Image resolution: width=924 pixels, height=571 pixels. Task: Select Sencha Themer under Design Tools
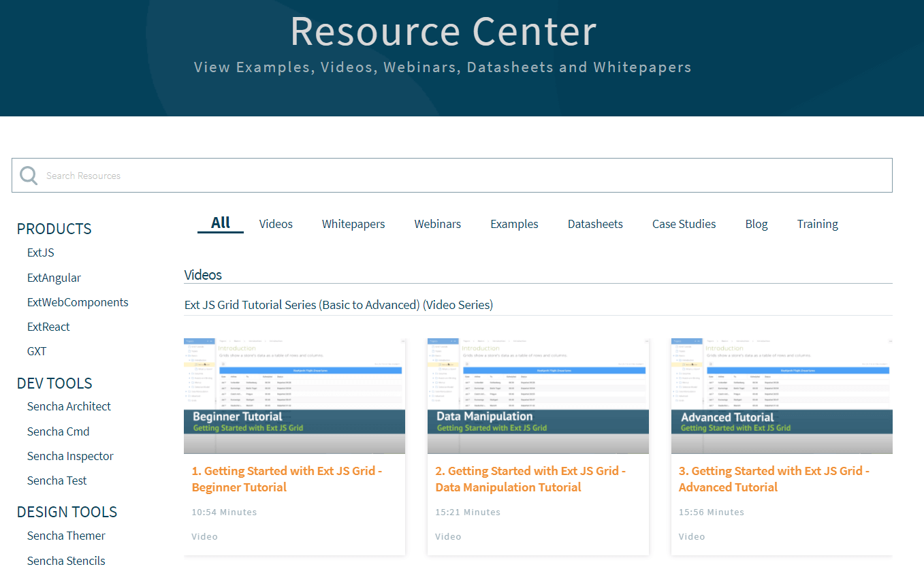pyautogui.click(x=66, y=536)
